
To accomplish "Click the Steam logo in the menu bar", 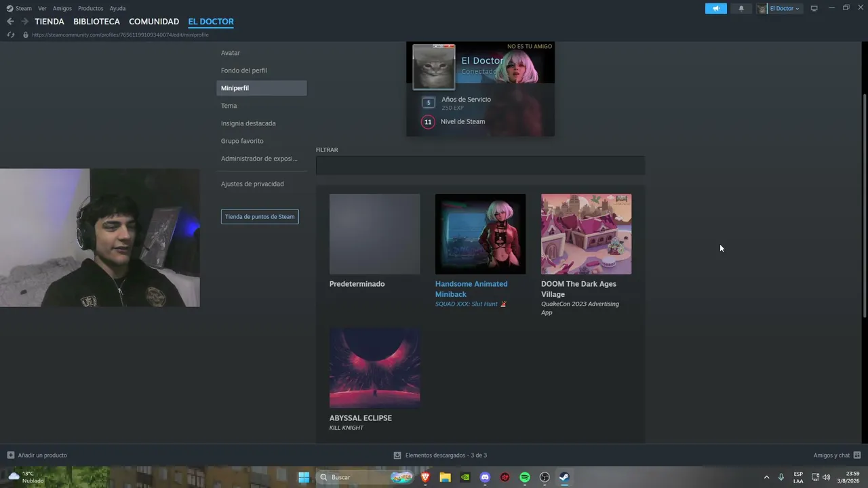I will [x=10, y=8].
